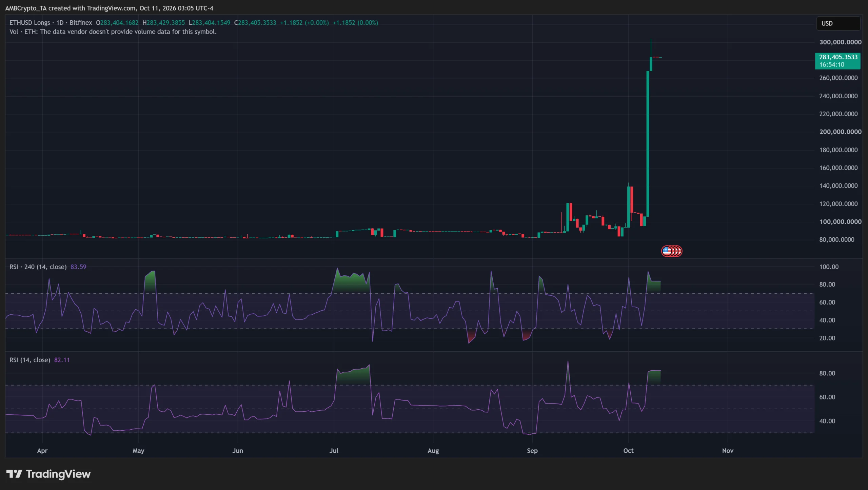Click the open value O283,404.1682

point(117,23)
